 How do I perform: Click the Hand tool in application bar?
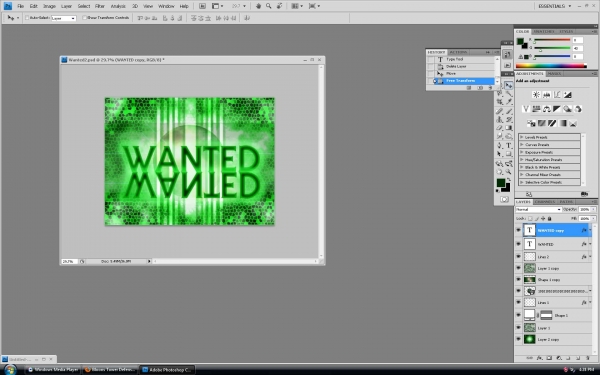pos(258,6)
